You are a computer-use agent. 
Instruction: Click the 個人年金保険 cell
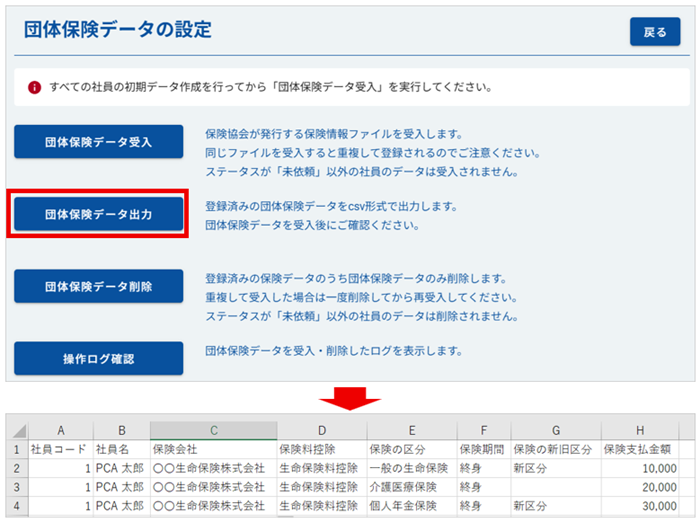(x=412, y=505)
